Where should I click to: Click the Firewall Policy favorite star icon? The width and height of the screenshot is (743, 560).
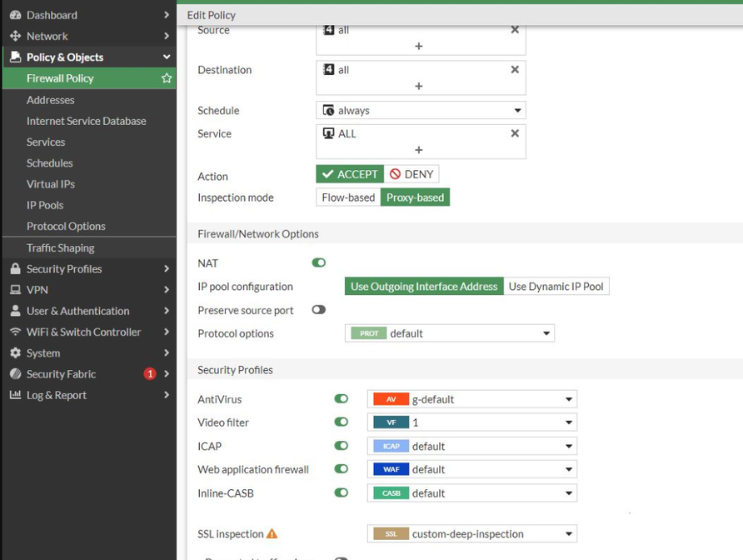pyautogui.click(x=167, y=78)
